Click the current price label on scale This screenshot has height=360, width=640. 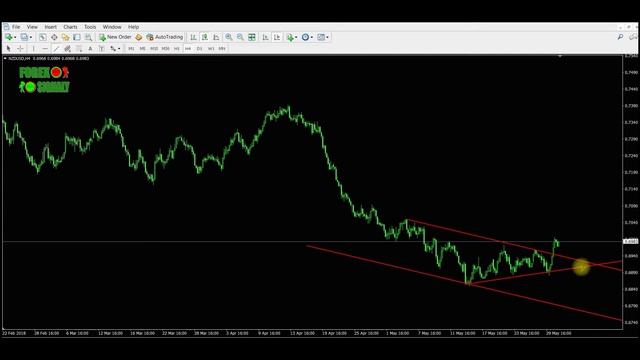click(631, 242)
